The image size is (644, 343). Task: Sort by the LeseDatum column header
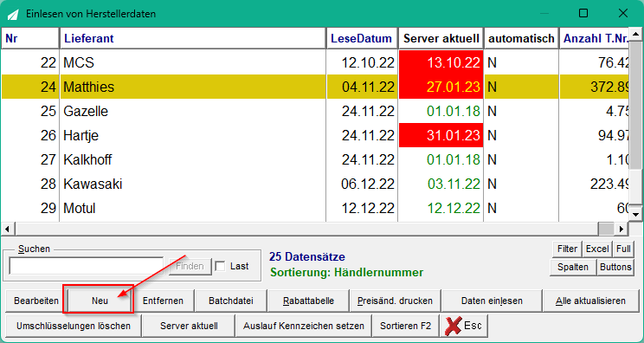(362, 39)
